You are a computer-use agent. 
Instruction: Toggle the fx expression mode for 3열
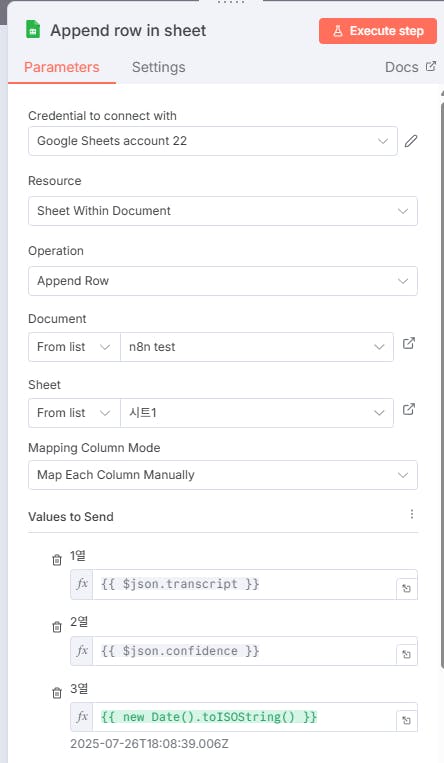[82, 717]
